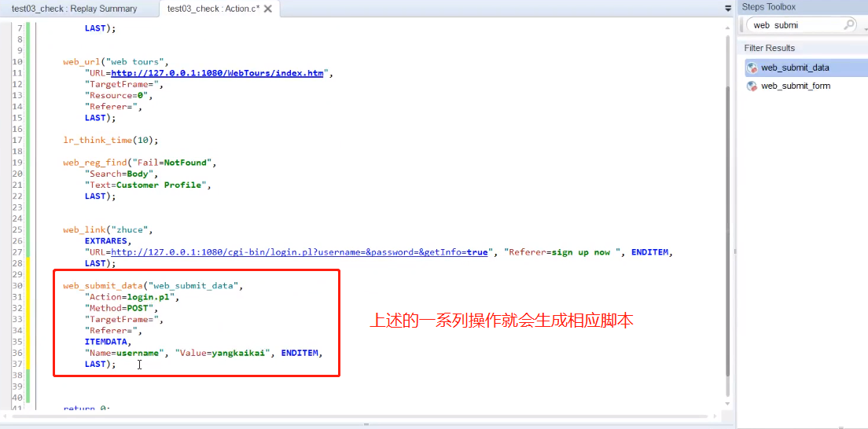
Task: Open the open-documents list arrow above editor
Action: click(728, 9)
